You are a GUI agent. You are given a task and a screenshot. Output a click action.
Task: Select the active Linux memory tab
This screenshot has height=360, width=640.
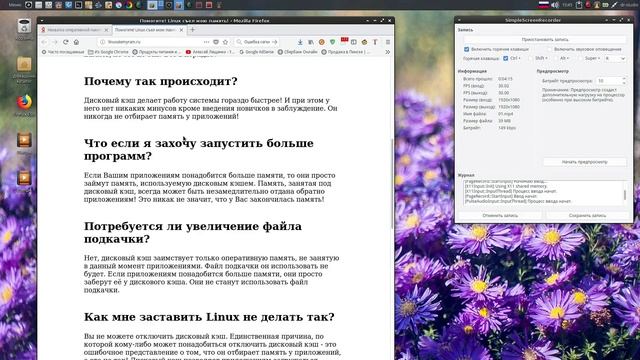click(149, 30)
